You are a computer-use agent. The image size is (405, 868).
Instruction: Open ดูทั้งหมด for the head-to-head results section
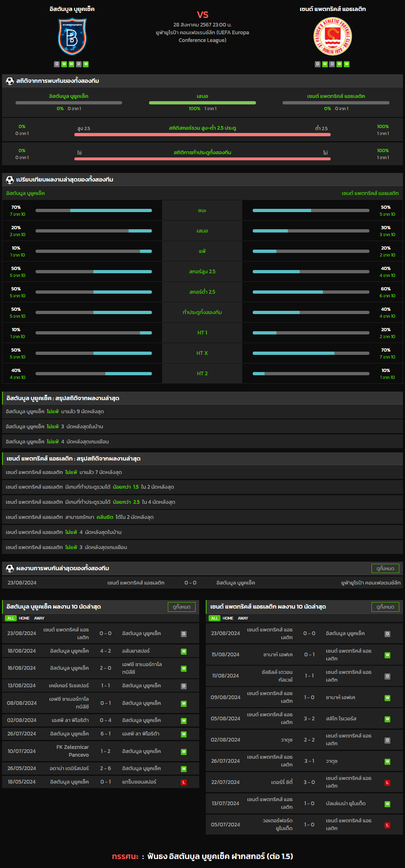(385, 569)
